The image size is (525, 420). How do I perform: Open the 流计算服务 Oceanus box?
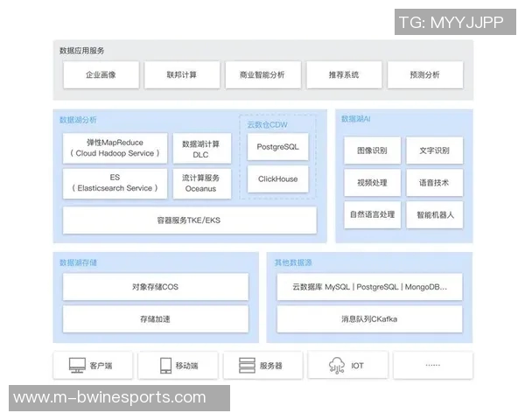pyautogui.click(x=202, y=183)
